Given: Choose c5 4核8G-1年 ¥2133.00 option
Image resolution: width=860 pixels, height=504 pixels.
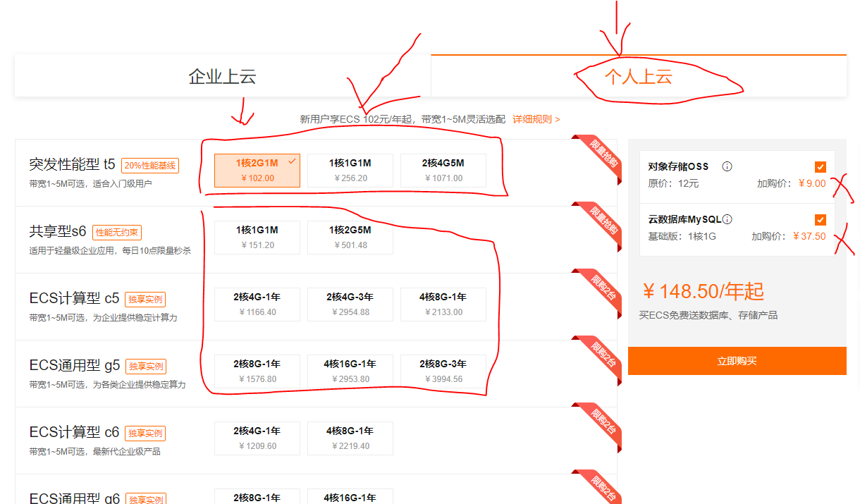Looking at the screenshot, I should (x=443, y=305).
